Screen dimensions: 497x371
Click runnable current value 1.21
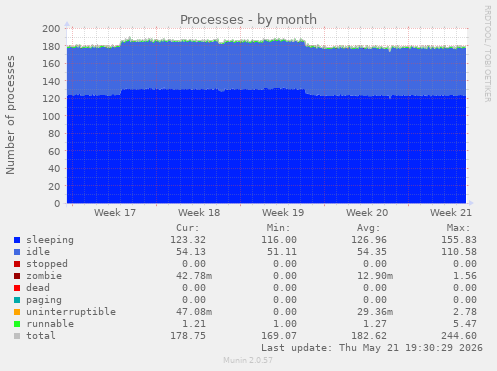(194, 324)
